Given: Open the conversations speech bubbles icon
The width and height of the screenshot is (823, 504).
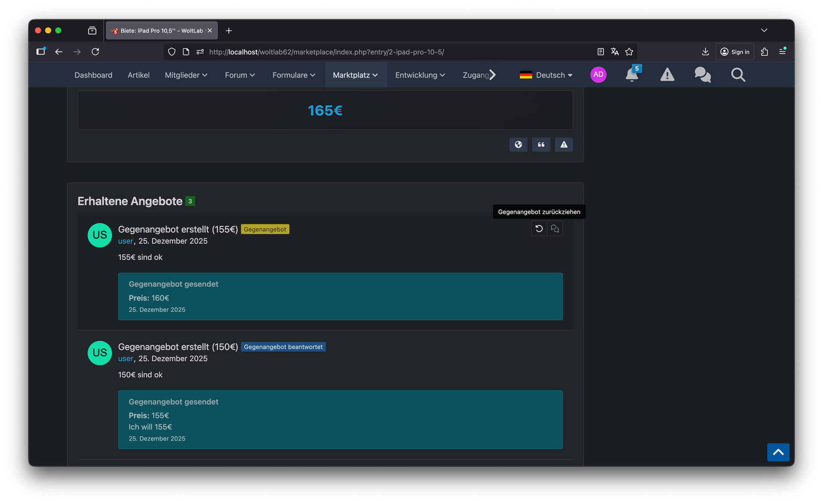Looking at the screenshot, I should (702, 75).
